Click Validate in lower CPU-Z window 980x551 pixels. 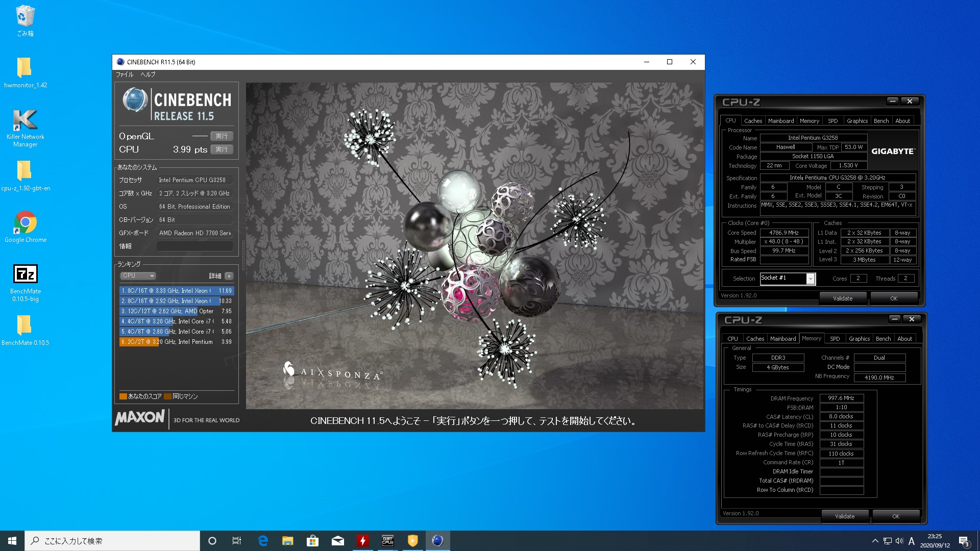[845, 516]
